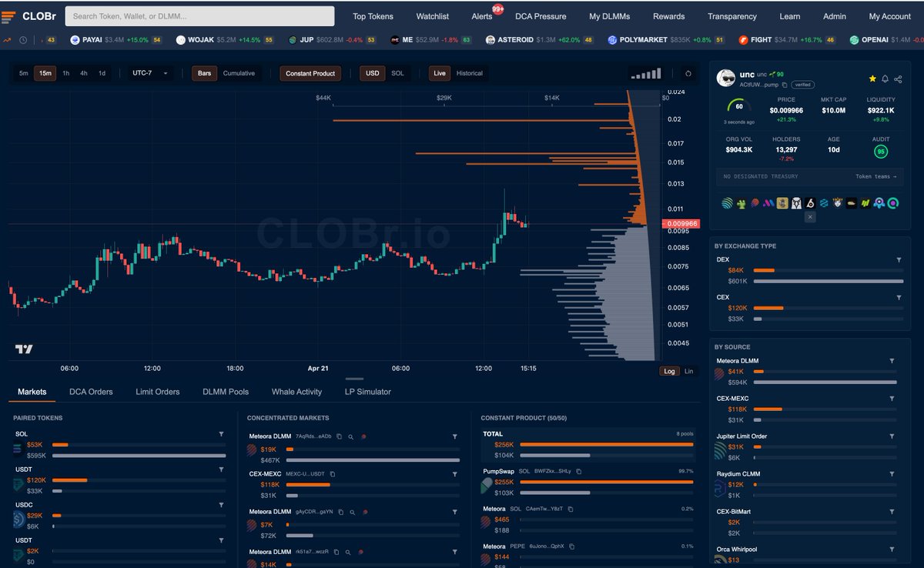The width and height of the screenshot is (924, 568).
Task: Filter CEX exchange type
Action: [x=899, y=297]
